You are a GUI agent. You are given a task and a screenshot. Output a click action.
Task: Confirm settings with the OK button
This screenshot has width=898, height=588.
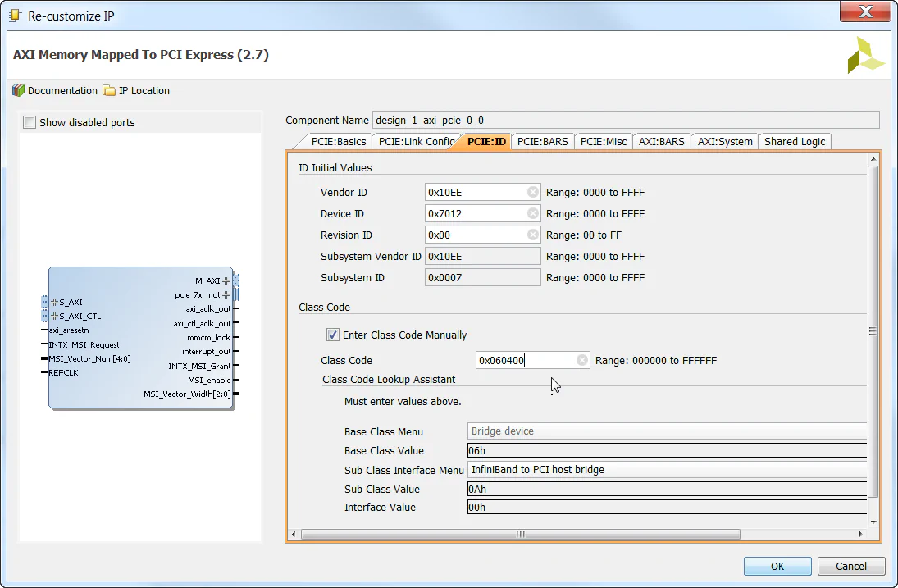point(776,566)
